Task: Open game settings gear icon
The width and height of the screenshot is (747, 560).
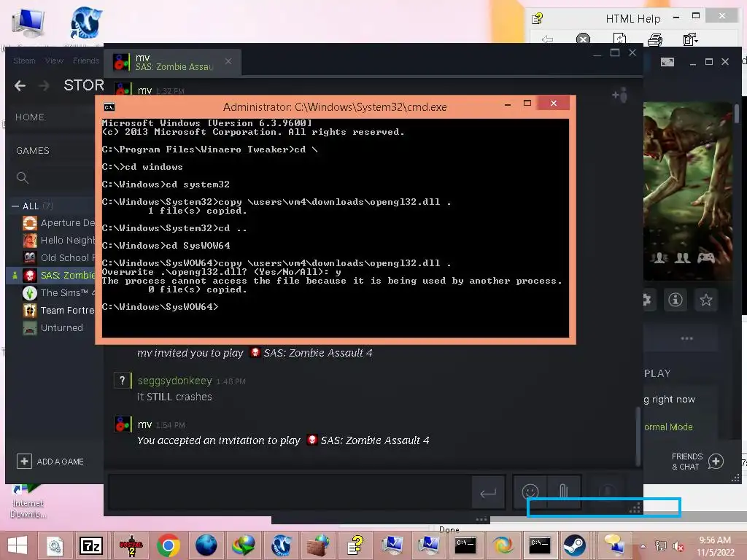Action: click(647, 300)
